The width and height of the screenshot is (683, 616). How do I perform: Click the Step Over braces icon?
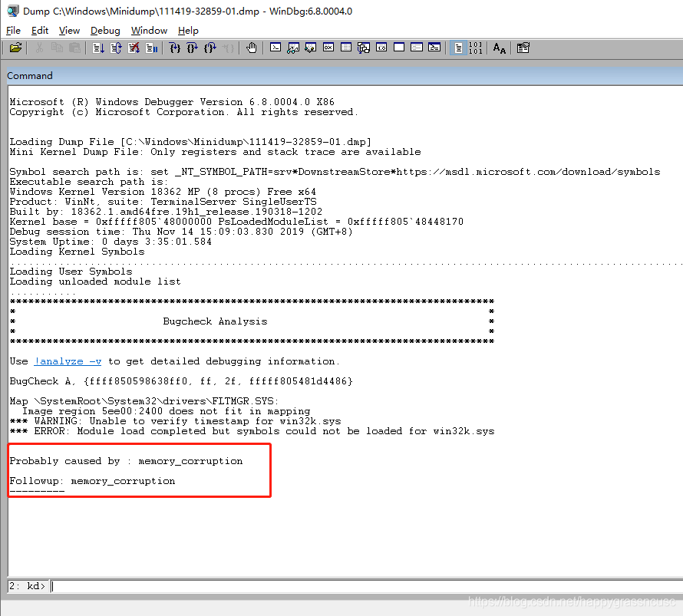pos(193,48)
